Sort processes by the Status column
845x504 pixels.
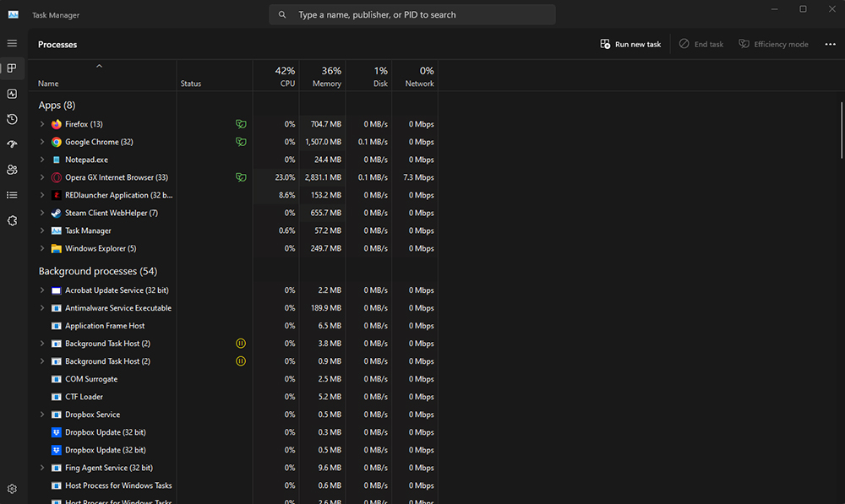pyautogui.click(x=191, y=84)
